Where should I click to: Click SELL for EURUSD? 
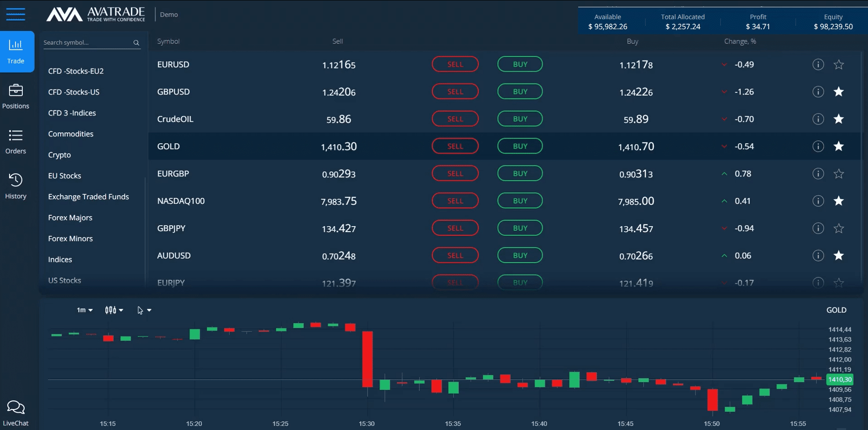click(455, 64)
